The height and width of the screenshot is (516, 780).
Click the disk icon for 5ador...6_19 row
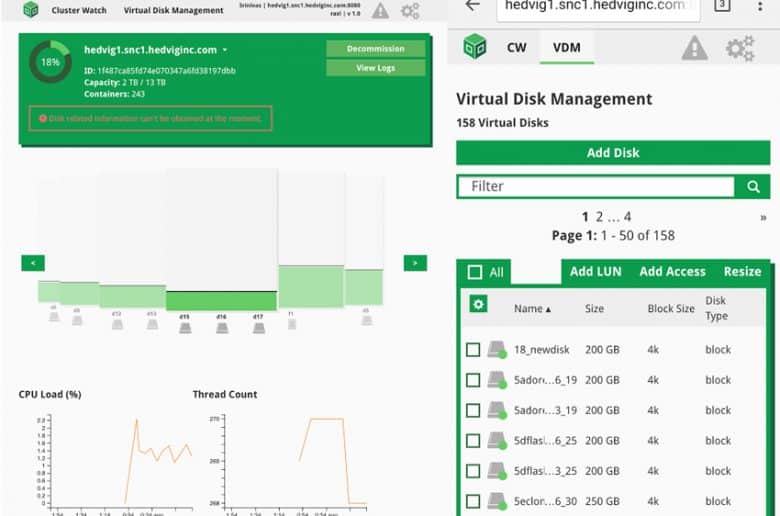496,380
